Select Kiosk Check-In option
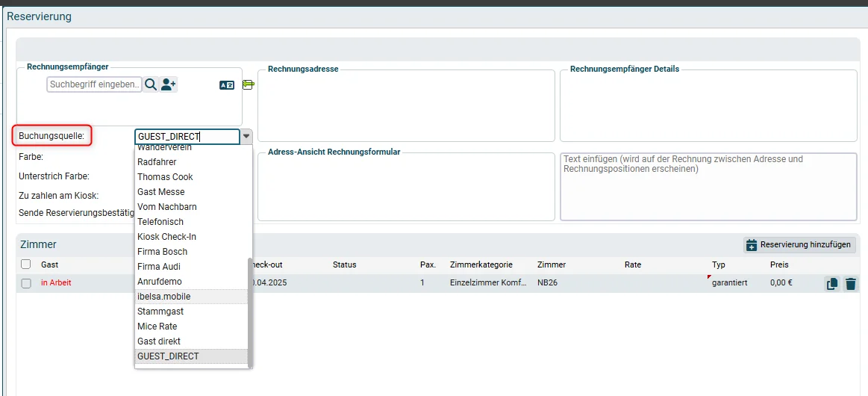This screenshot has height=396, width=868. [x=191, y=237]
